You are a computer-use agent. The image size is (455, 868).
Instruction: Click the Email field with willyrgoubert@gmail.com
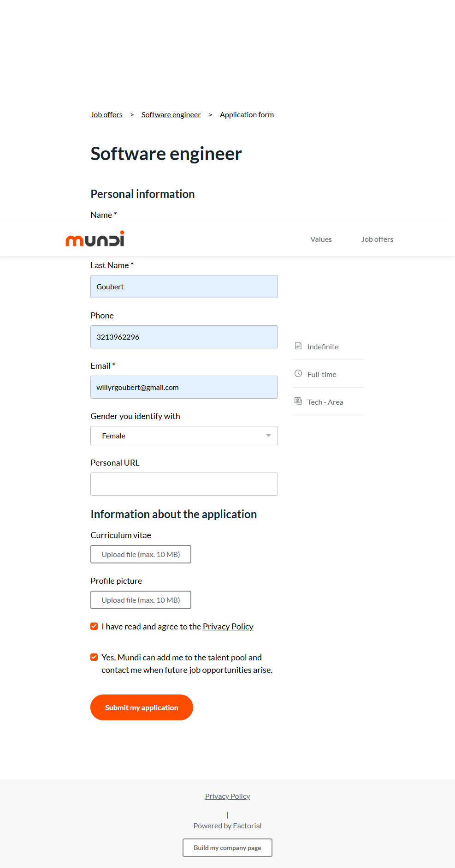pyautogui.click(x=184, y=387)
